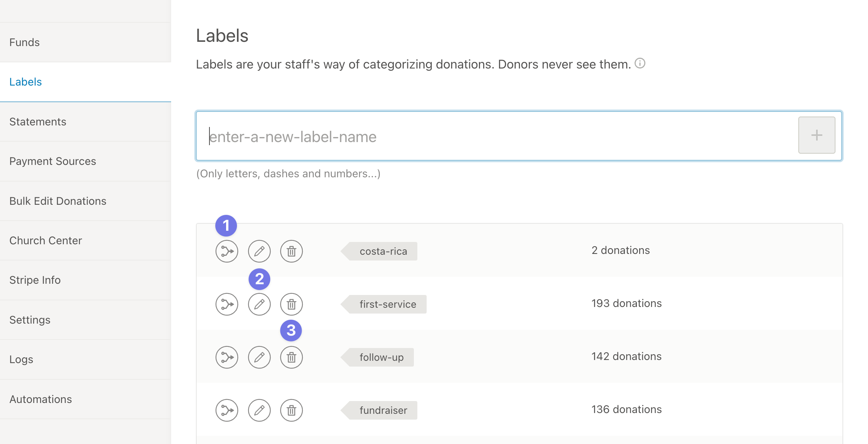Merge the fundraiser label
This screenshot has width=868, height=444.
pyautogui.click(x=227, y=410)
